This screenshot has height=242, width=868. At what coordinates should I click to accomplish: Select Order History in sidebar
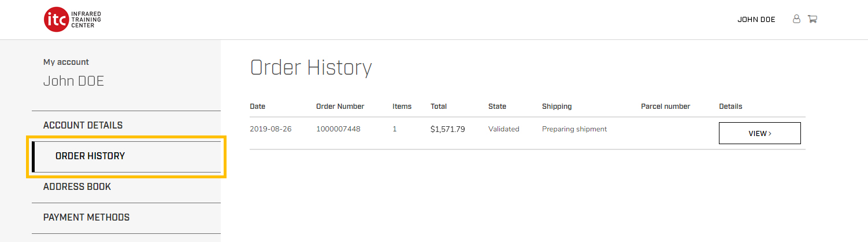pyautogui.click(x=90, y=156)
